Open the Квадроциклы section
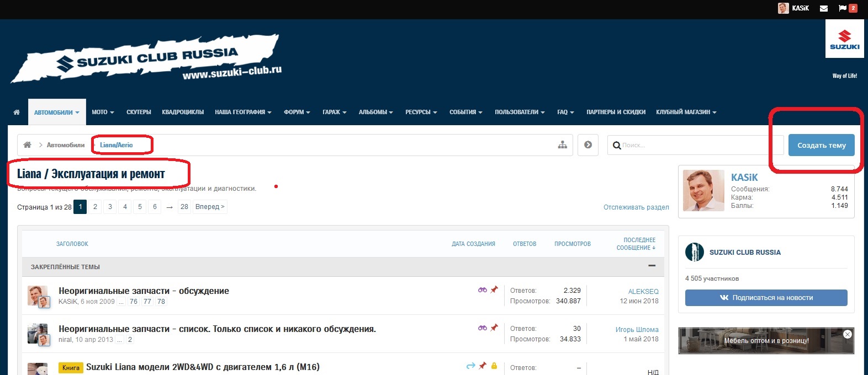 coord(183,112)
